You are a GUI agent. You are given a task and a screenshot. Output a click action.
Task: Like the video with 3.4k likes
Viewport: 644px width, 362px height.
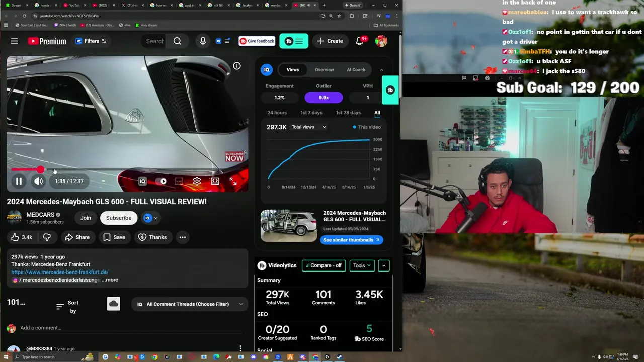point(22,237)
